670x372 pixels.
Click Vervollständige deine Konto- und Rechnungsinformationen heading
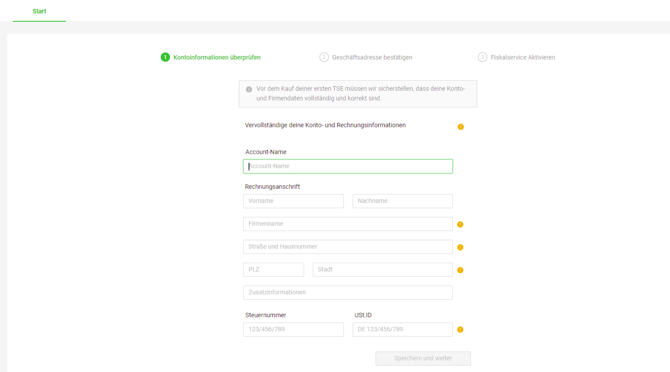pyautogui.click(x=325, y=125)
